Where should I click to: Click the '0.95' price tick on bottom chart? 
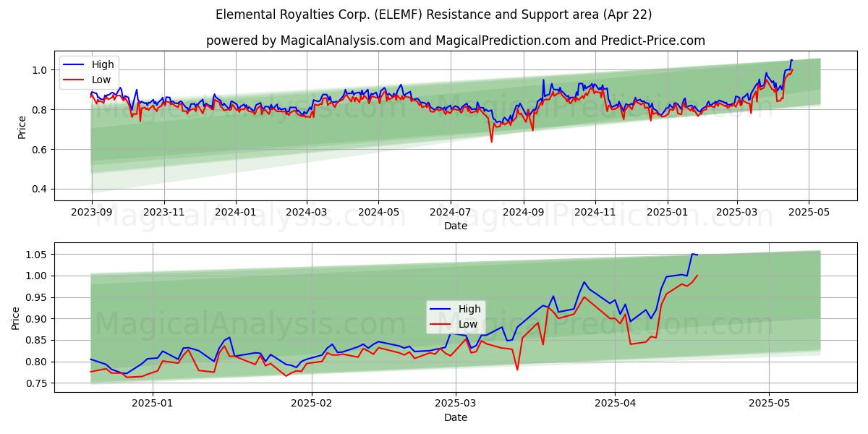[37, 297]
